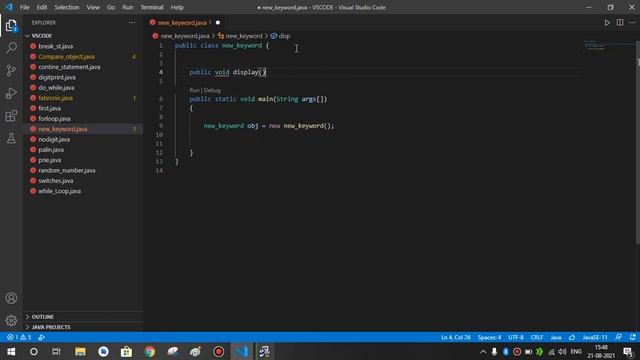Open the Testing flask icon view
This screenshot has width=640, height=360.
11,138
